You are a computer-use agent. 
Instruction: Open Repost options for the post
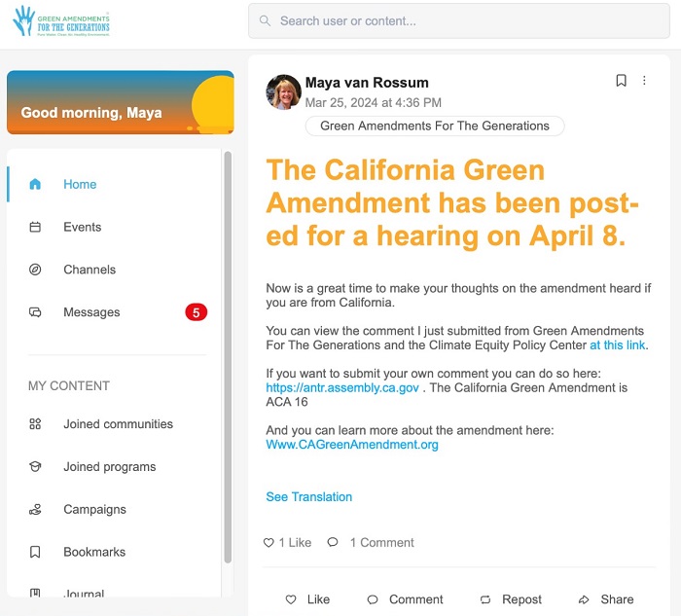tap(511, 599)
